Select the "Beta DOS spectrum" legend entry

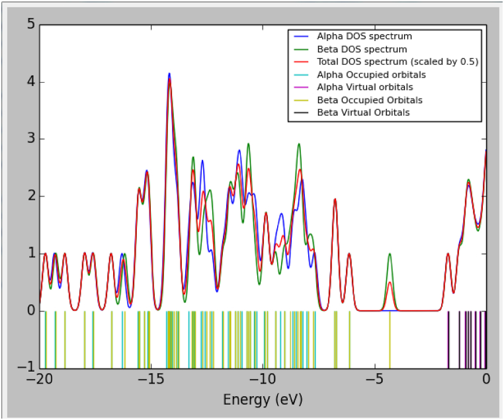pos(362,49)
